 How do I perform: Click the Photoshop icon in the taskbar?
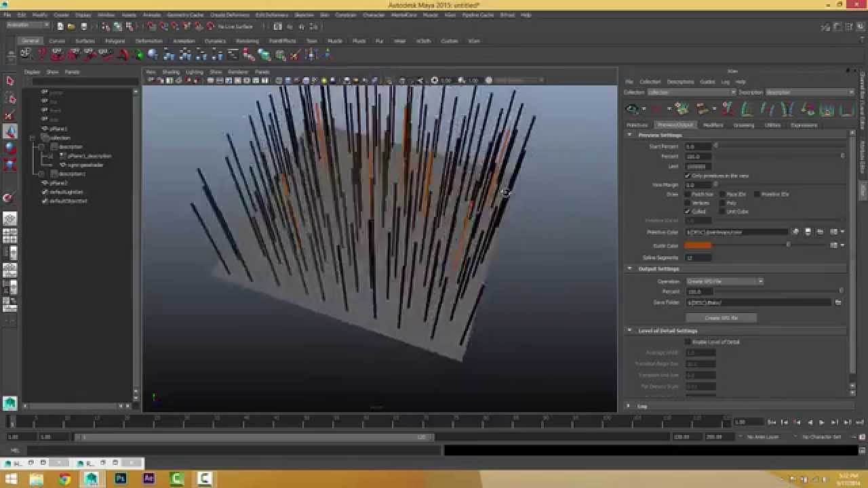(121, 479)
